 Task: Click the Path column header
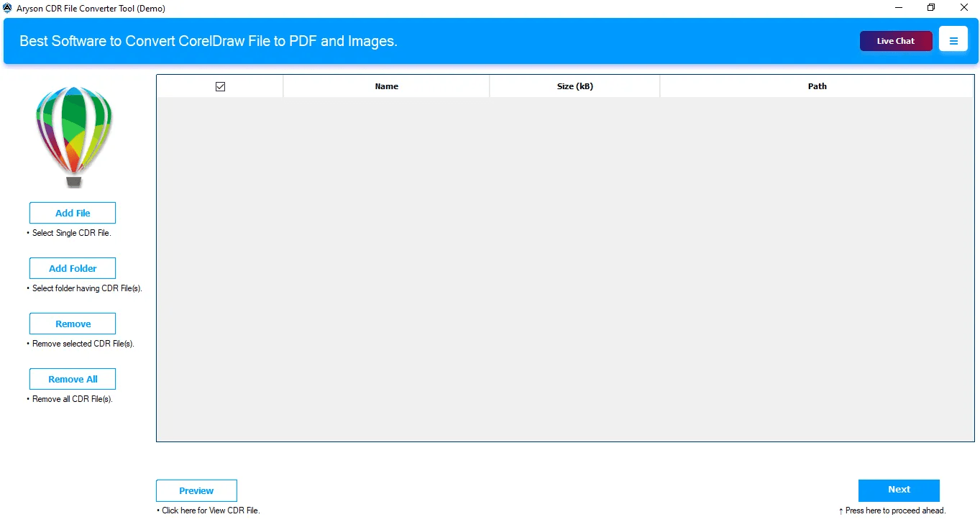tap(817, 86)
